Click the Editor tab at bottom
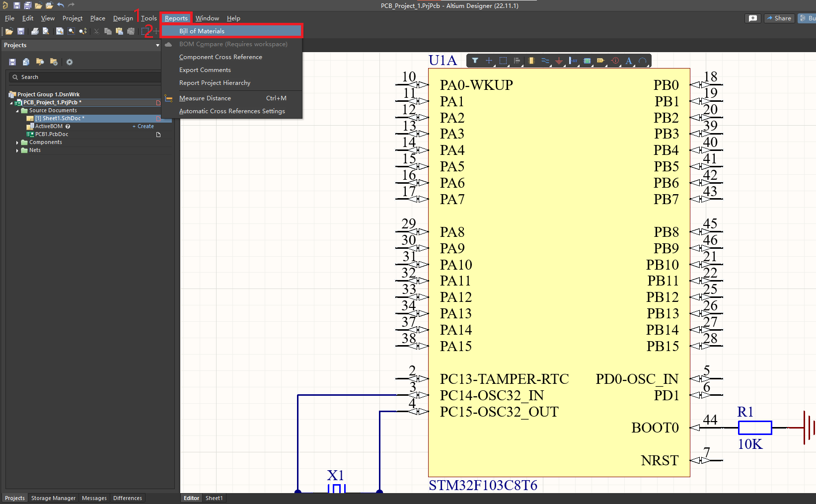The image size is (816, 504). pos(191,498)
